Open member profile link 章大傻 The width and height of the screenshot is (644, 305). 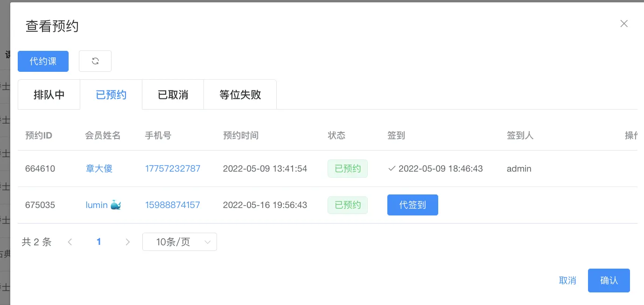point(99,168)
